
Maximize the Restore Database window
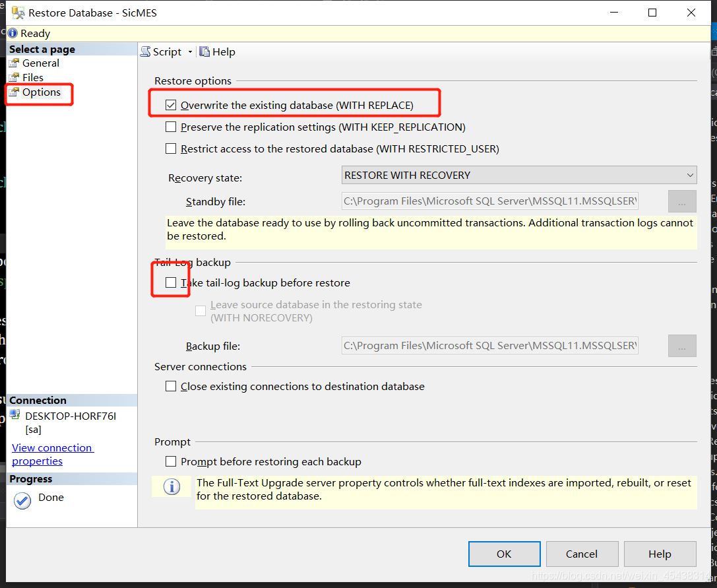click(x=652, y=13)
